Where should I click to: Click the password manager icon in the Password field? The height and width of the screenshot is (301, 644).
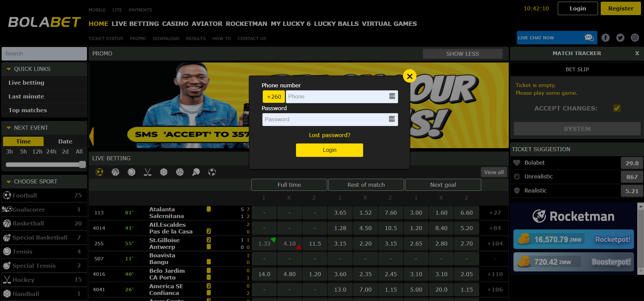coord(392,119)
